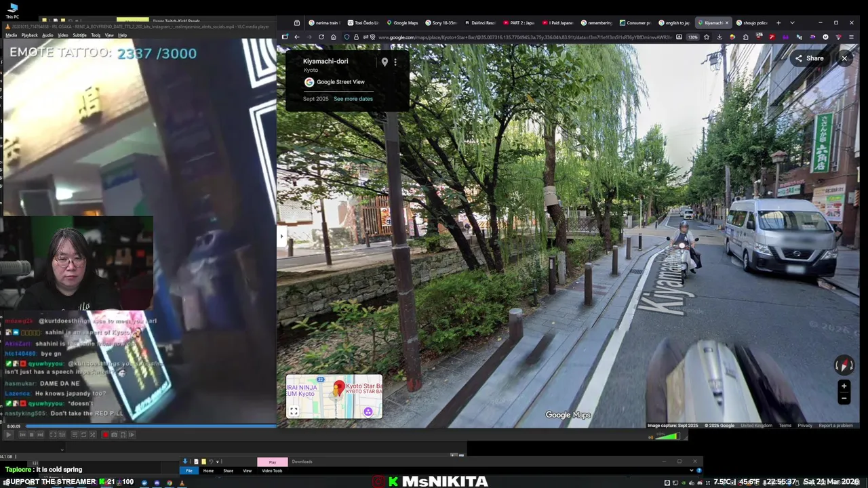The height and width of the screenshot is (488, 868).
Task: Click the 130% zoom level indicator
Action: click(x=692, y=37)
